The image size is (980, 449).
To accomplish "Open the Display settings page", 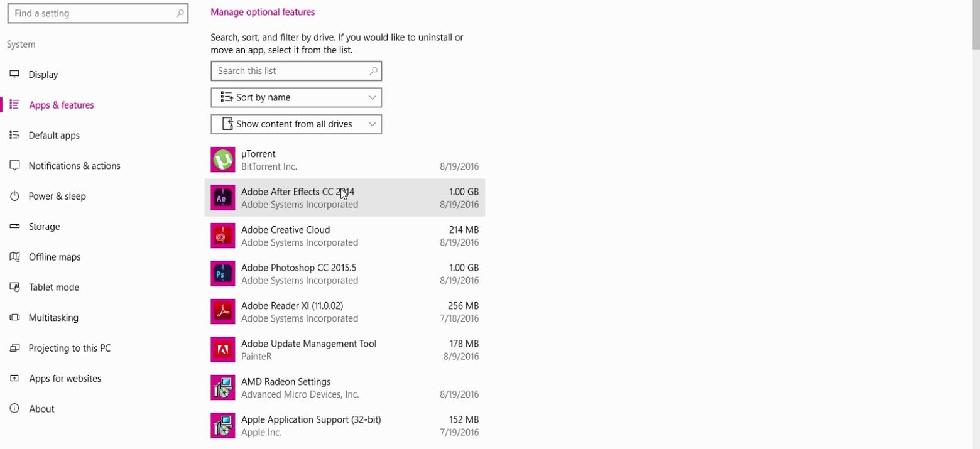I will pyautogui.click(x=43, y=75).
